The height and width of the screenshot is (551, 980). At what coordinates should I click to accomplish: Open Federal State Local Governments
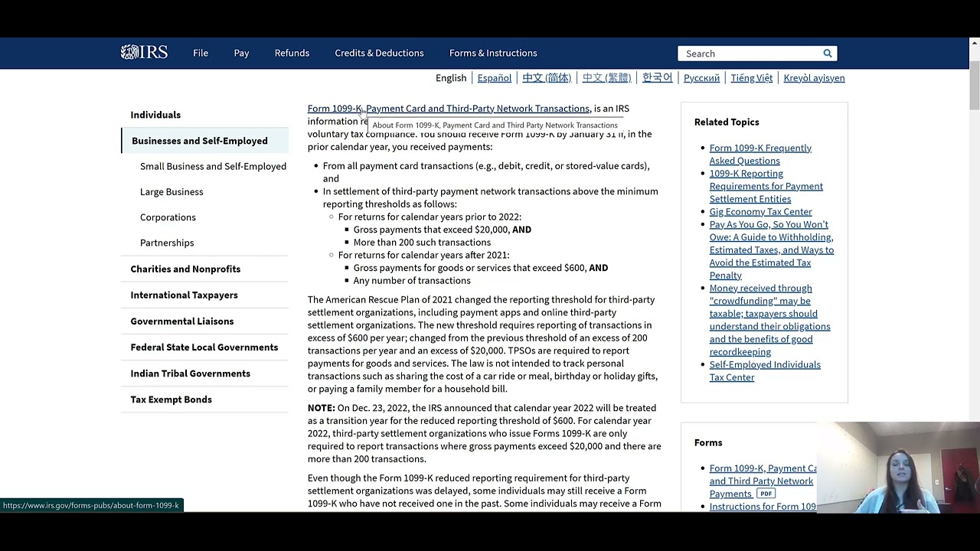204,347
